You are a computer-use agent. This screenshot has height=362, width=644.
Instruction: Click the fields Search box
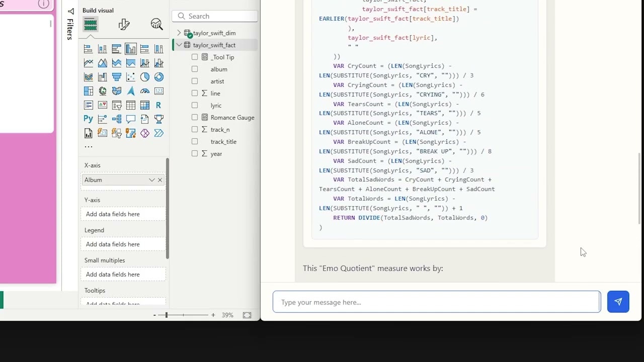[x=215, y=16]
